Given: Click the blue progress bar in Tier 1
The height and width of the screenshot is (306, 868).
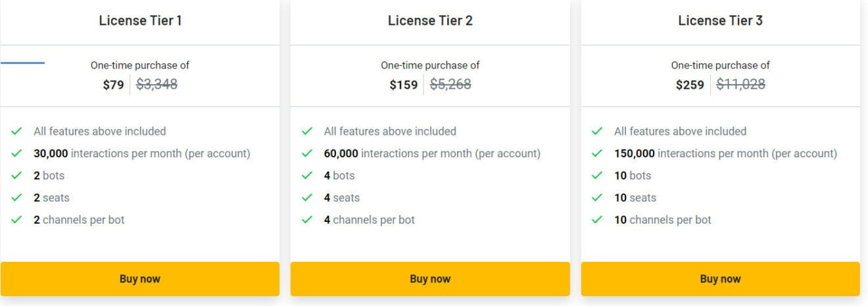Looking at the screenshot, I should 22,63.
